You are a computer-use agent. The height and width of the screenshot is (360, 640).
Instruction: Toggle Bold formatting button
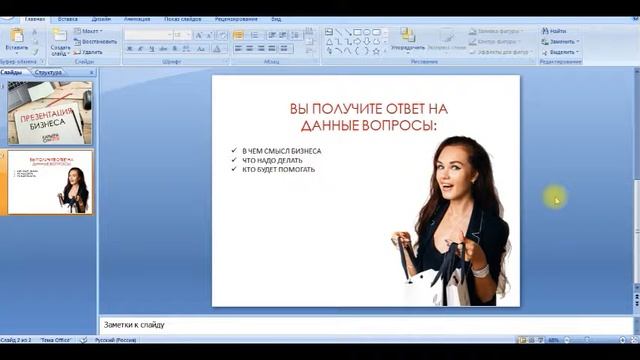click(129, 49)
